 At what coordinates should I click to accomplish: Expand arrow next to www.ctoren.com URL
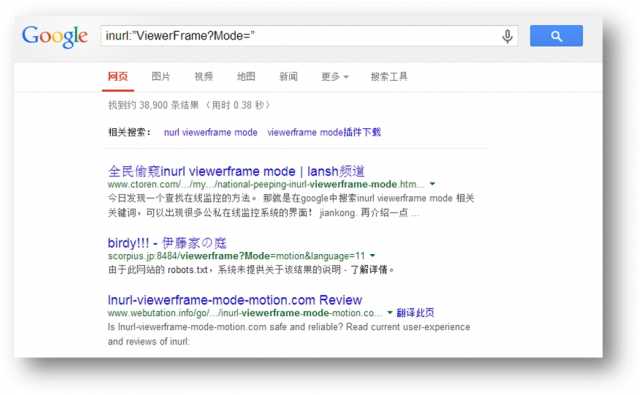[432, 184]
